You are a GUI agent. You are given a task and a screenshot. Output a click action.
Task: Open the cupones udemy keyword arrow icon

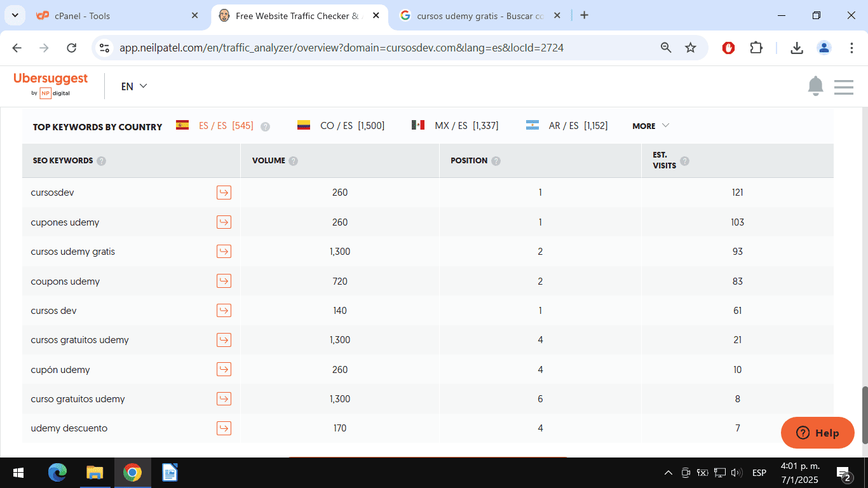[224, 222]
